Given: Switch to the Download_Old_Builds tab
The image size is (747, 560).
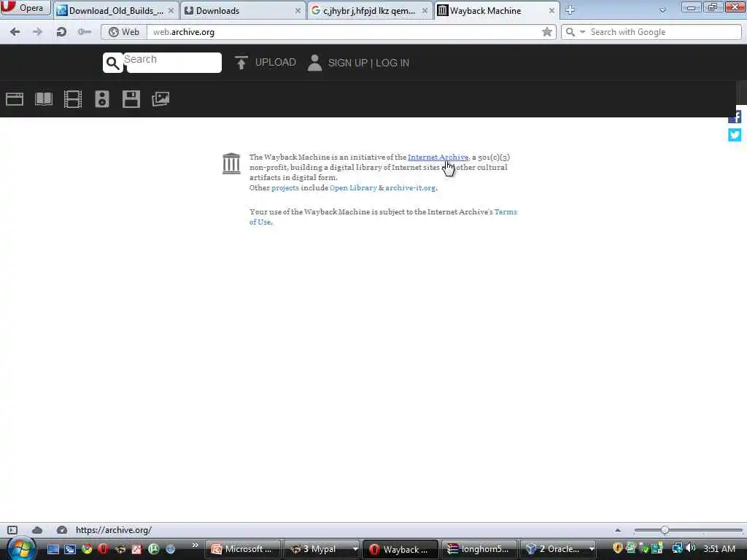Looking at the screenshot, I should click(x=116, y=10).
